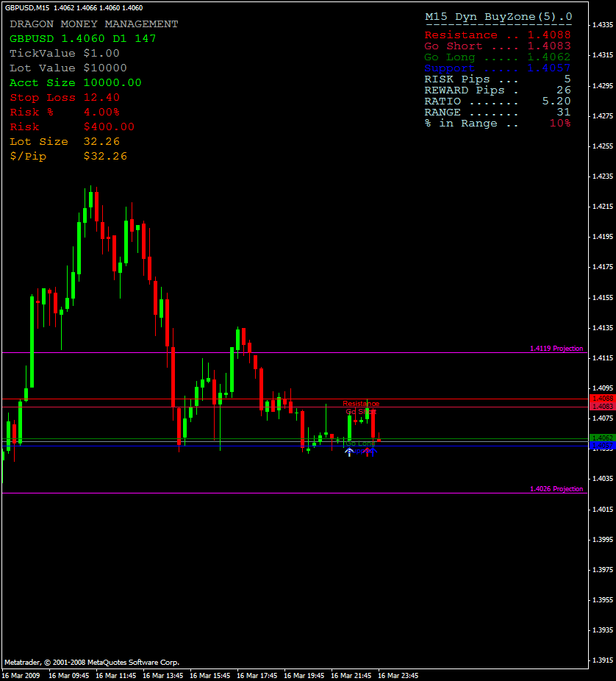Click the Go Short 1.4083 panel row
The image size is (616, 681).
pos(498,46)
